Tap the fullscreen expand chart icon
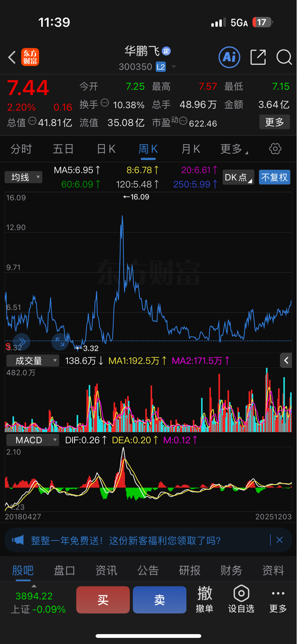Viewport: 297px width, 644px height. [x=60, y=342]
